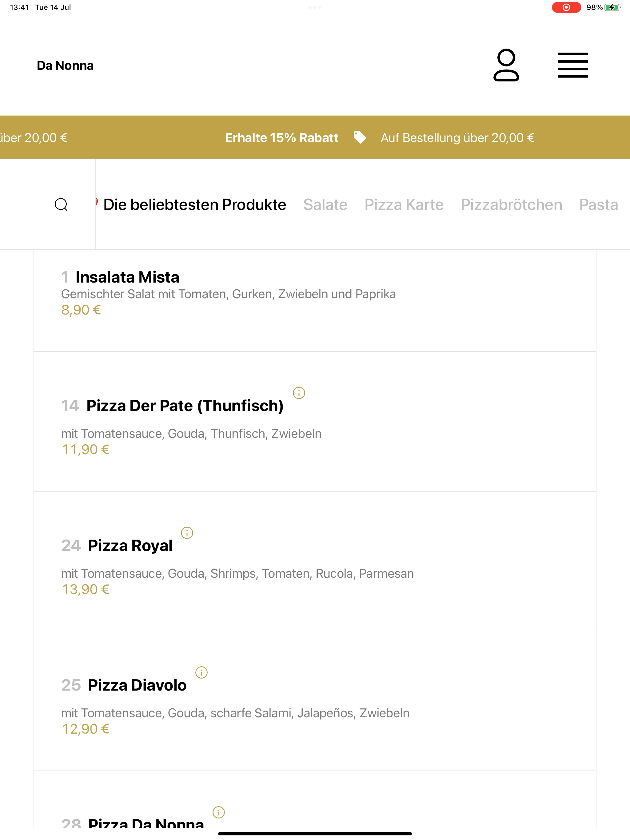Tap the Insalata Mista description text
The width and height of the screenshot is (630, 840).
[x=228, y=294]
